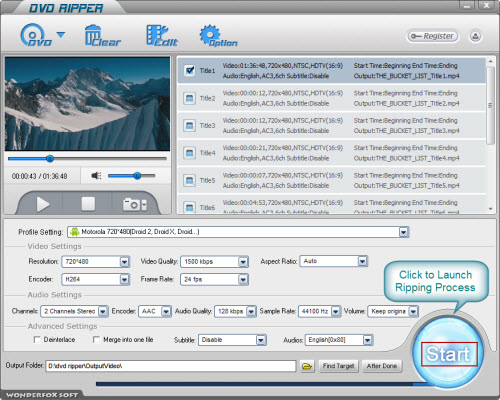The width and height of the screenshot is (500, 400).
Task: Open the Channels dropdown
Action: click(x=103, y=311)
